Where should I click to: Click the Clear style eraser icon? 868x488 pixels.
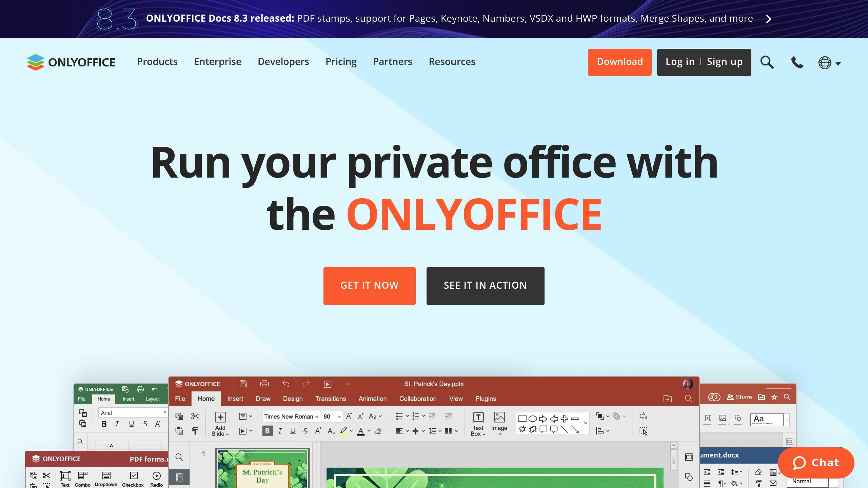tap(378, 431)
